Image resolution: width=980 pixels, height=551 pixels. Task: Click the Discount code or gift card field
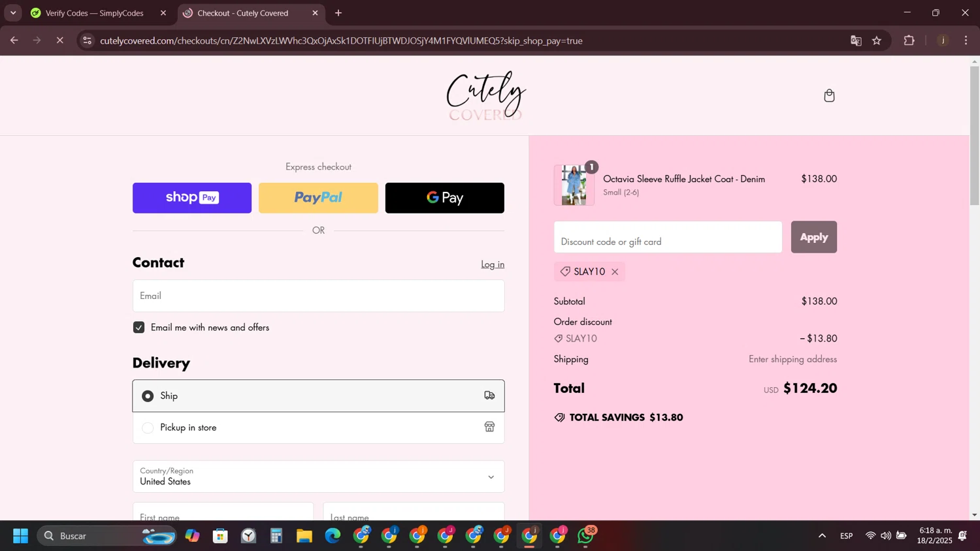[668, 237]
